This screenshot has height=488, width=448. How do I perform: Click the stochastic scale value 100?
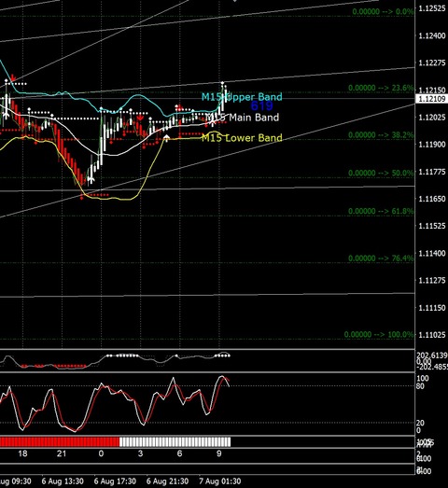click(423, 379)
